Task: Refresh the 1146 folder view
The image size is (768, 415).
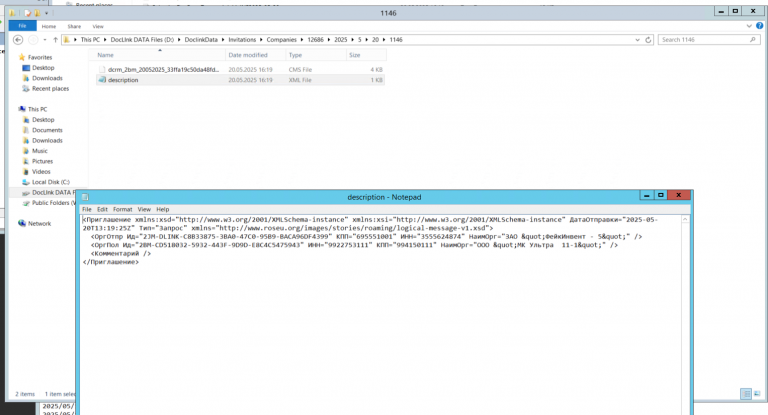Action: click(648, 40)
